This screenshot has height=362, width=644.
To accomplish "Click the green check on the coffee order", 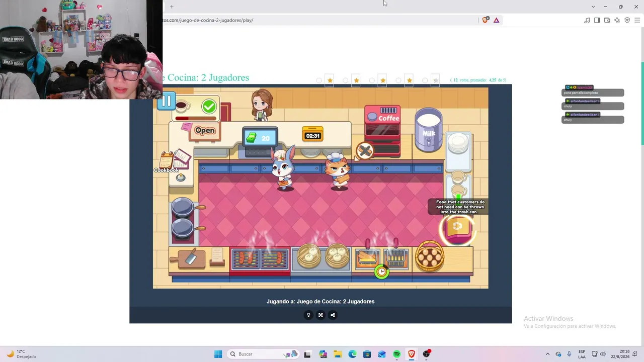I will click(x=209, y=106).
